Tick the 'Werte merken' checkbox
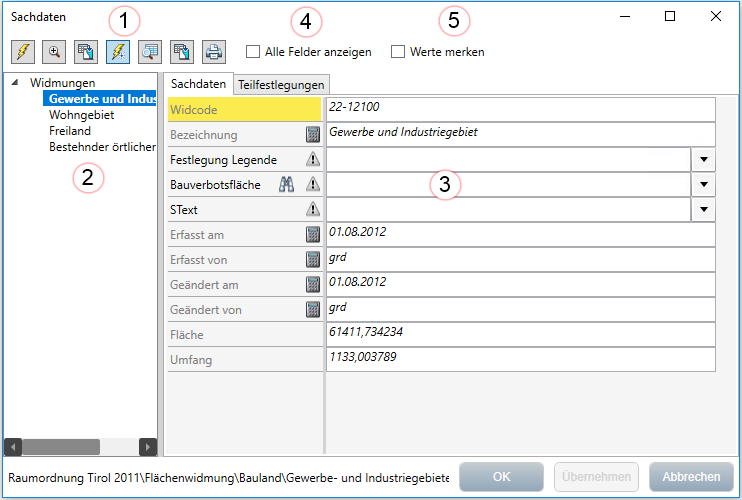The image size is (742, 500). 398,52
